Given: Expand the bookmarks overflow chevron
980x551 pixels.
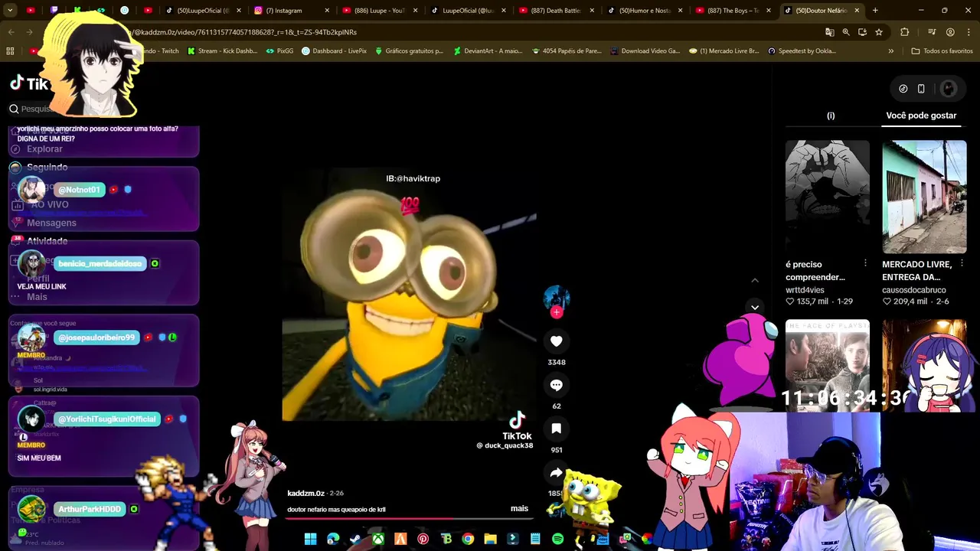Looking at the screenshot, I should (890, 51).
